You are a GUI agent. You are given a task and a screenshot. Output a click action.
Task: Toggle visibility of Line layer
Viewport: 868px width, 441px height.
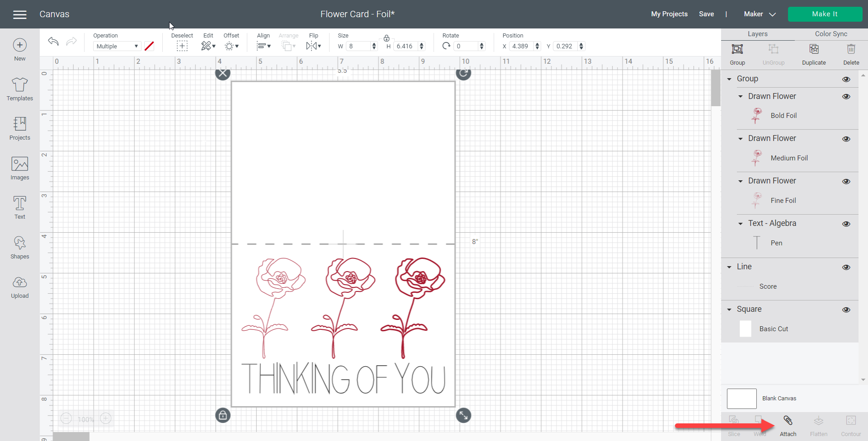point(846,267)
